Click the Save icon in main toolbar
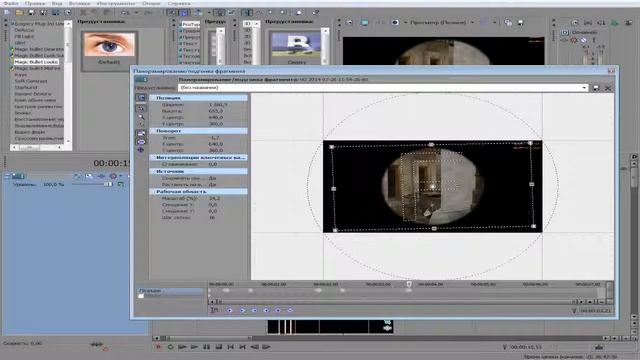The height and width of the screenshot is (360, 640). click(x=31, y=13)
